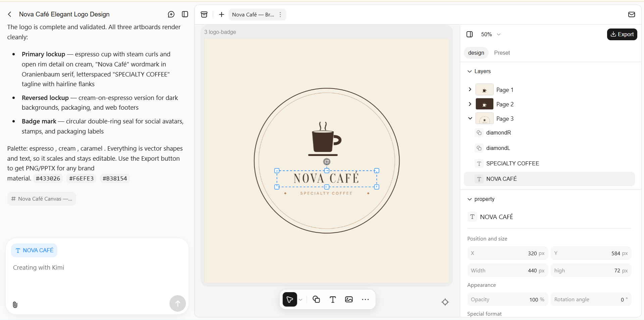Toggle the chat sidebar panel icon
The width and height of the screenshot is (644, 320).
[185, 14]
